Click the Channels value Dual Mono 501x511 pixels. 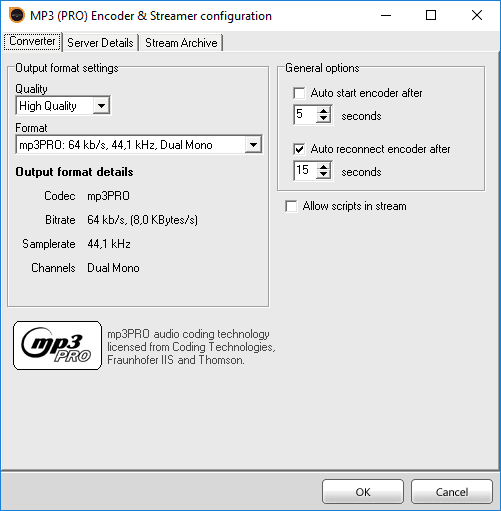click(x=113, y=268)
